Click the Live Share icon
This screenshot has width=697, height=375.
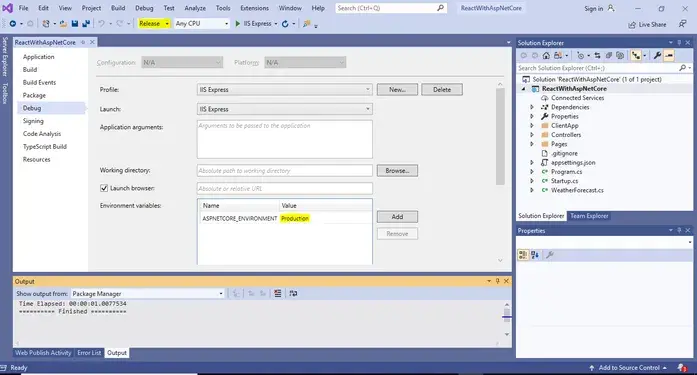click(x=632, y=24)
